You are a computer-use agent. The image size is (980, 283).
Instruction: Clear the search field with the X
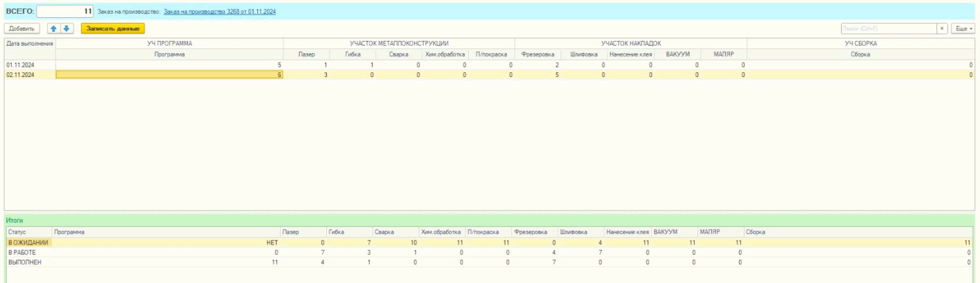(x=942, y=29)
